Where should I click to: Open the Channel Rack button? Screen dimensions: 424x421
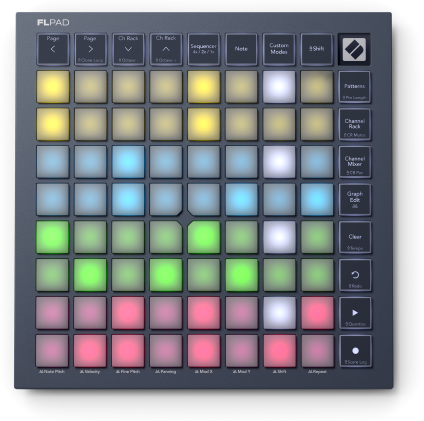355,124
